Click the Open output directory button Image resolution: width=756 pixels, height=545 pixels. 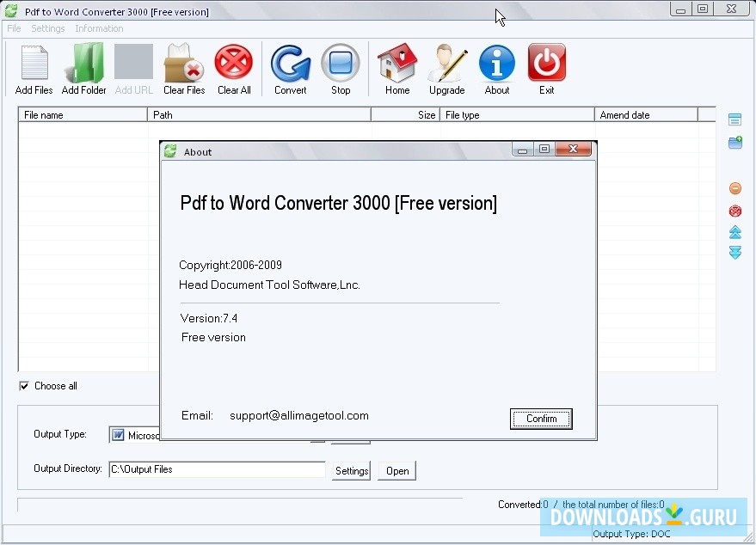click(396, 471)
